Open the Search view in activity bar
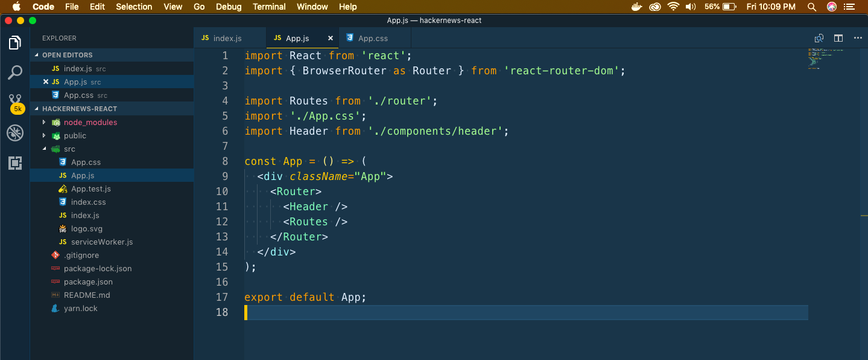The image size is (868, 360). [15, 73]
